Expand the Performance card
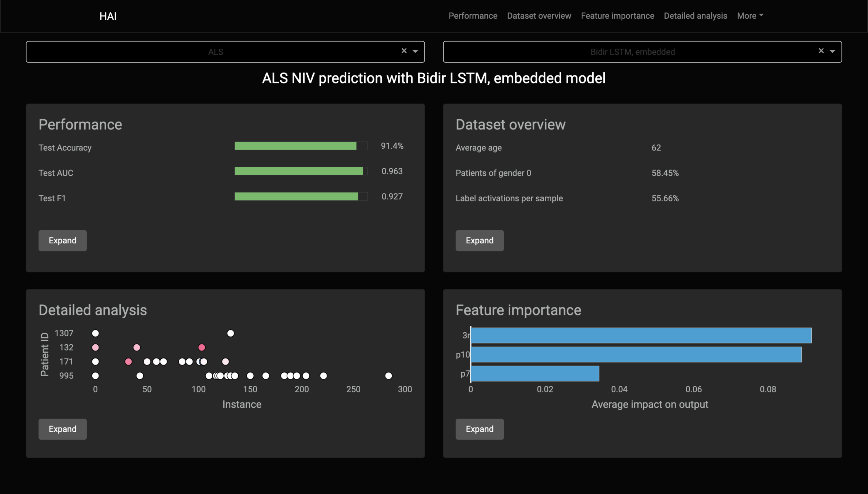This screenshot has width=868, height=494. tap(63, 240)
